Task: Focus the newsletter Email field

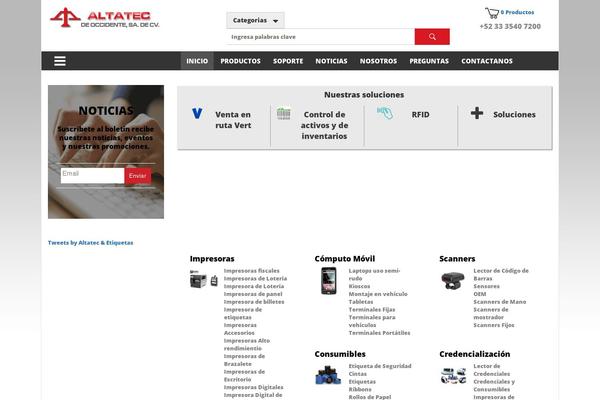Action: click(x=92, y=176)
